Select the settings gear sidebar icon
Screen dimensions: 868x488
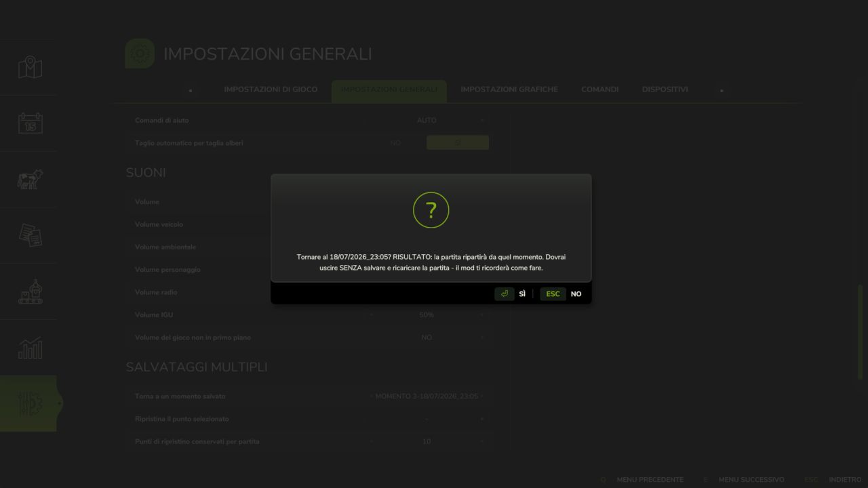tap(30, 403)
